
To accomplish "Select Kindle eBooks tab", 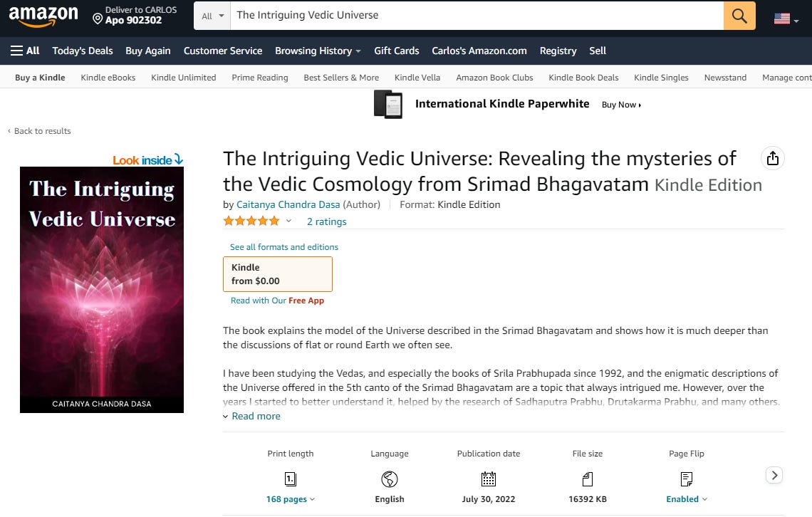I will [108, 78].
